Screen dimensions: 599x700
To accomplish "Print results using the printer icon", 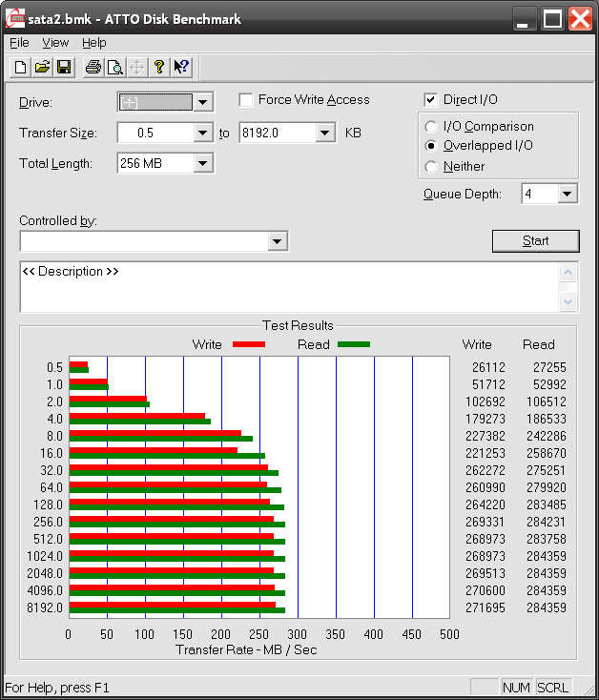I will pos(93,68).
